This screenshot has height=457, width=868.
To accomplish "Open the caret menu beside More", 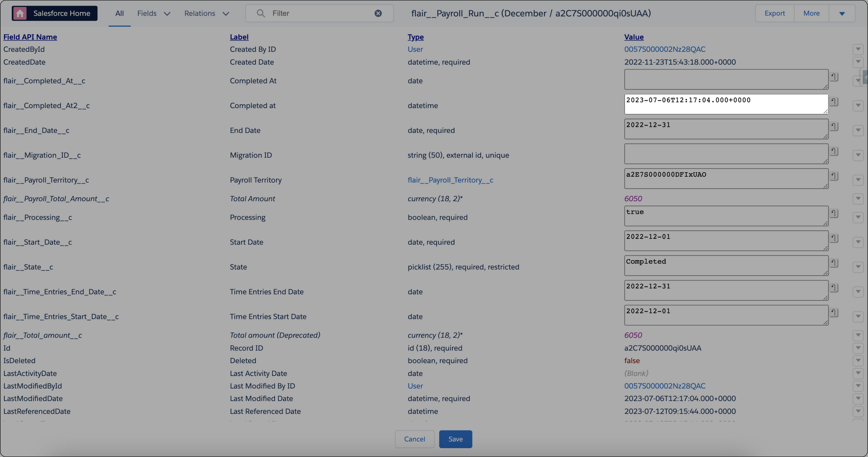I will tap(842, 13).
